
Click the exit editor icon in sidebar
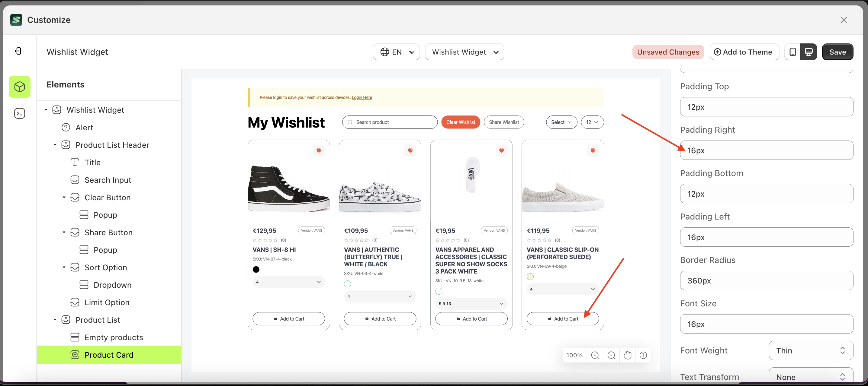coord(18,51)
